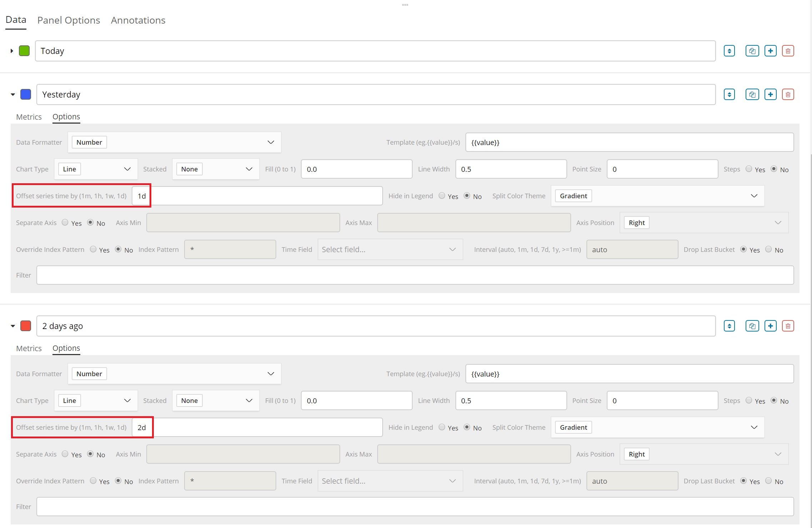Add a new series below Today
This screenshot has width=812, height=528.
(x=770, y=51)
